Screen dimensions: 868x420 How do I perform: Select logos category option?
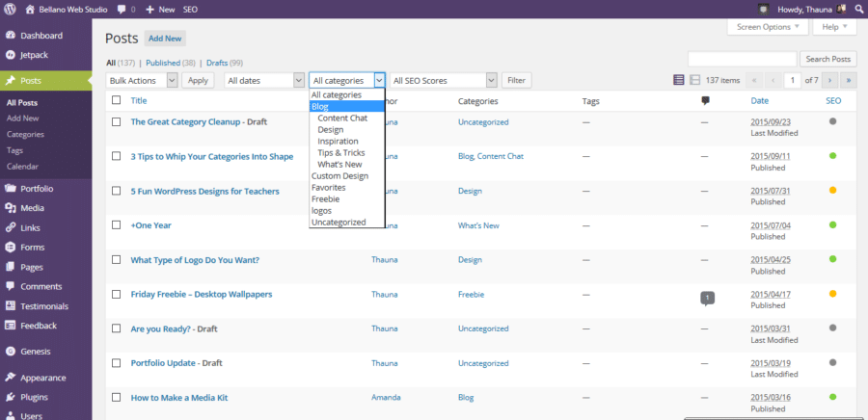(346, 211)
